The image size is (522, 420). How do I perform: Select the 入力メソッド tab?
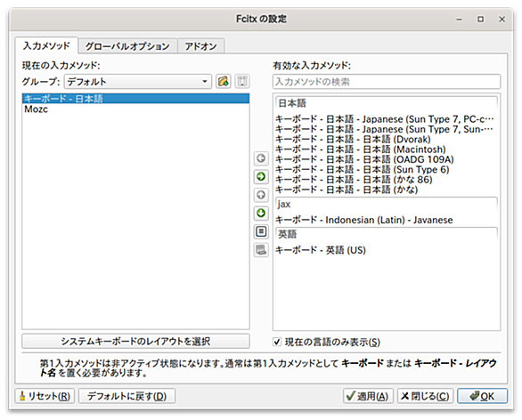[46, 45]
